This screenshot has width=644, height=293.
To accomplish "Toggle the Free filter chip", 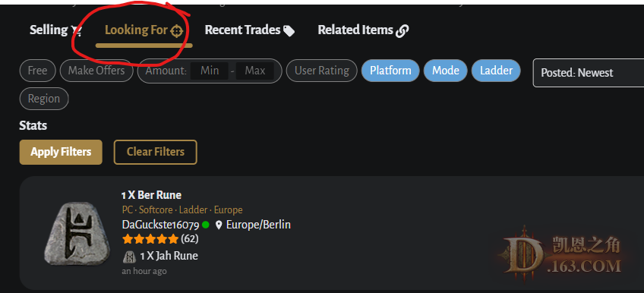I will pos(37,71).
